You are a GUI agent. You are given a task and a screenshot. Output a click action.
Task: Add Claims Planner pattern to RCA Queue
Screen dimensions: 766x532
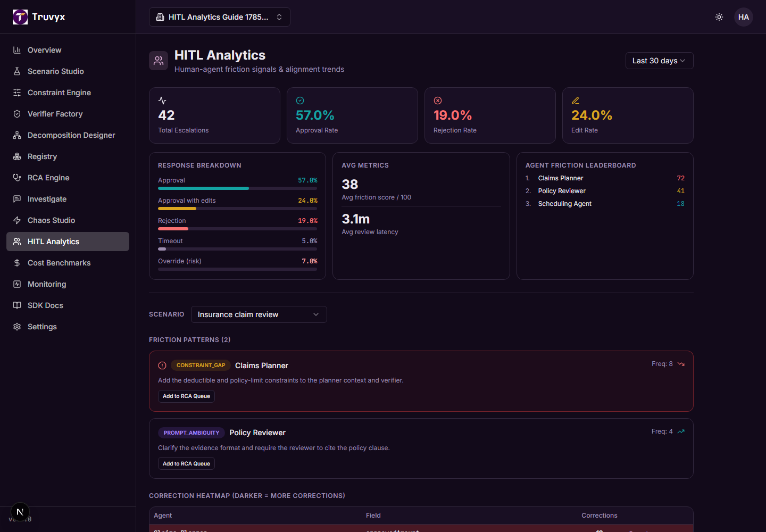pos(186,396)
